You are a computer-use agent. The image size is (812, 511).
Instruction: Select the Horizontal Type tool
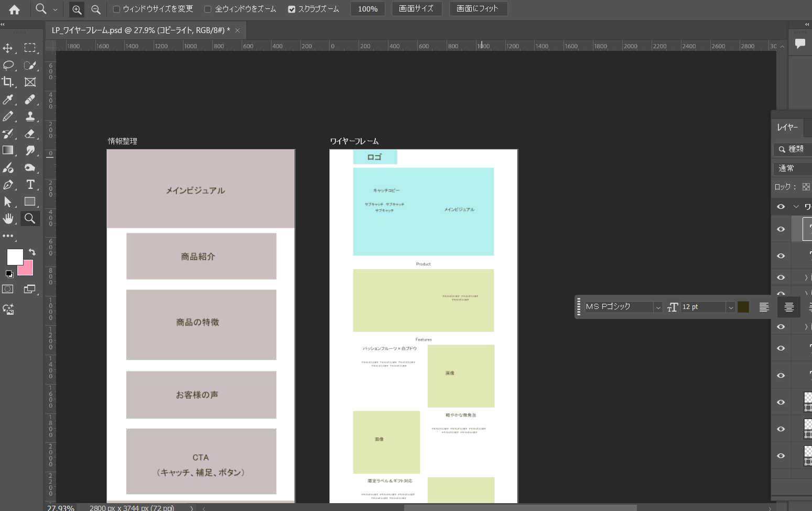point(30,185)
